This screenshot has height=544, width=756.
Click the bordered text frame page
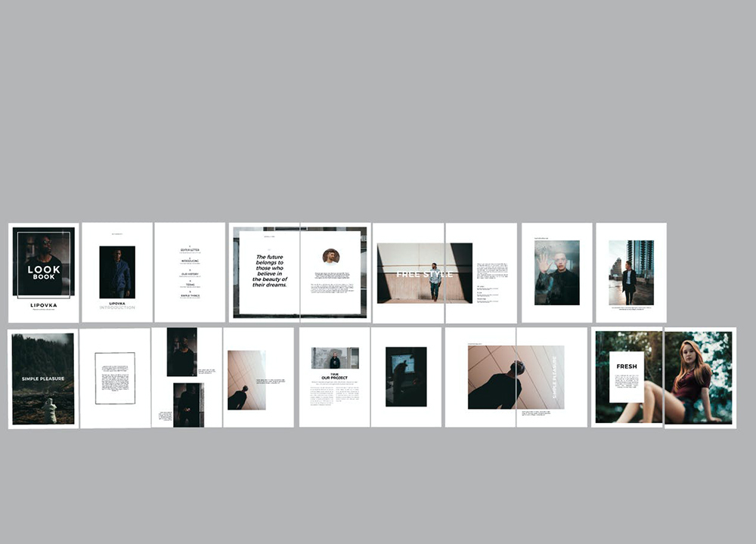click(115, 378)
